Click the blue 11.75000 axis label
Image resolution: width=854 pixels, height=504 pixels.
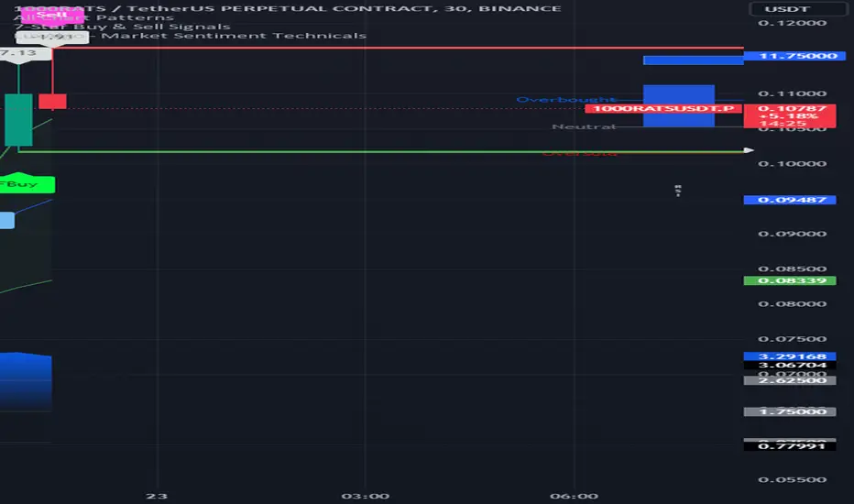794,56
